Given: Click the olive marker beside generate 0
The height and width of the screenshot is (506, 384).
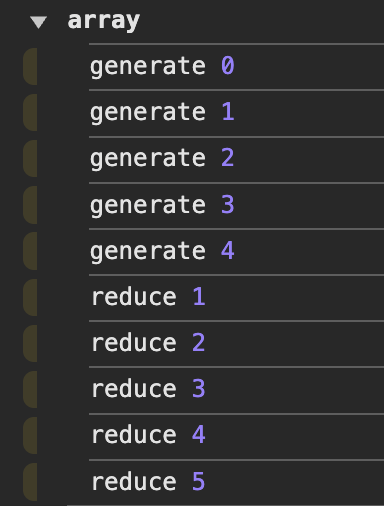Looking at the screenshot, I should [x=30, y=67].
